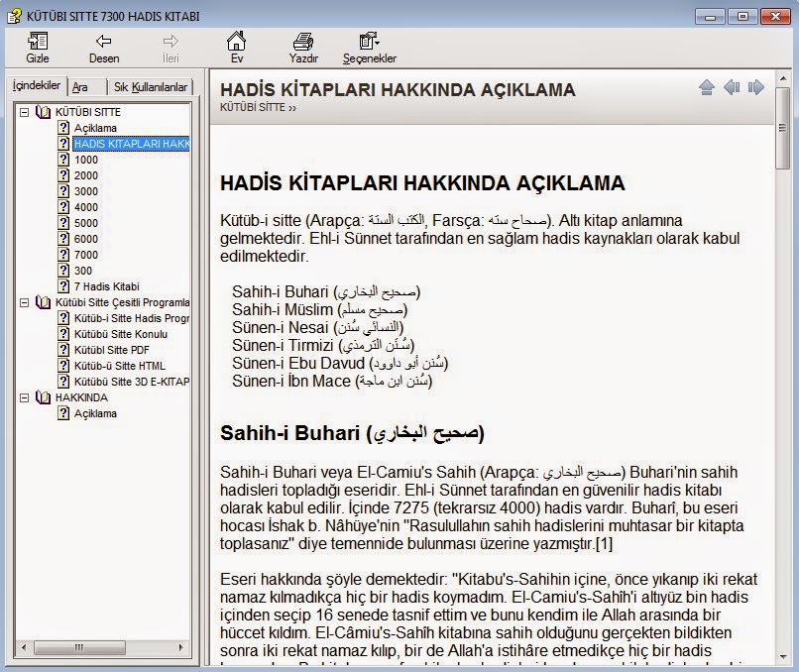Click the next topic arrow in header

[756, 88]
